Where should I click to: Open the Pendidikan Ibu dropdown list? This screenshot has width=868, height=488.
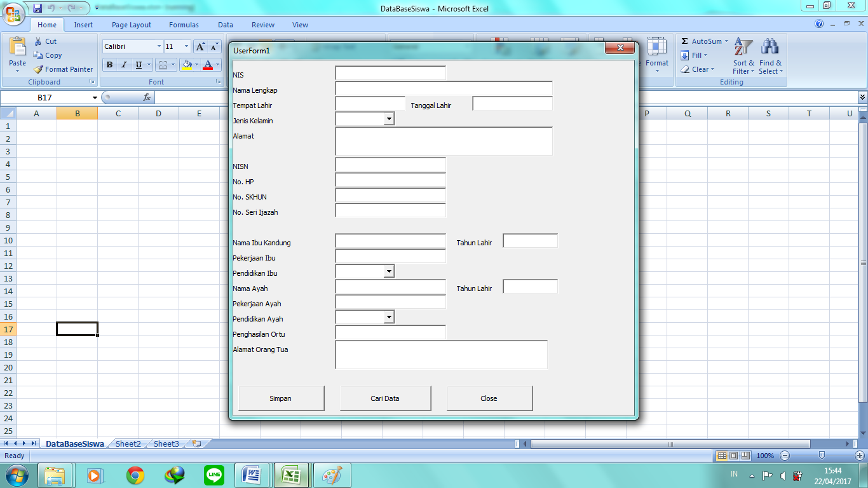(388, 271)
